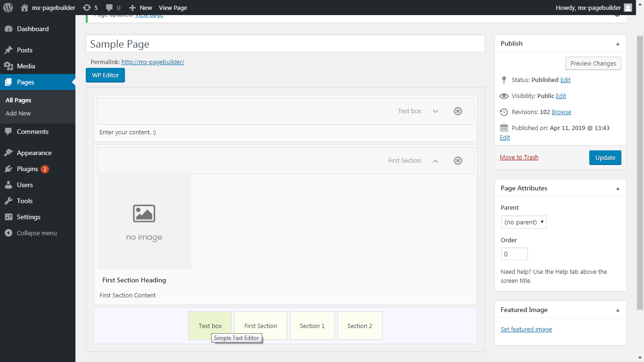Click the user avatar next to Howdy
Screen dimensions: 644x362
click(x=628, y=8)
